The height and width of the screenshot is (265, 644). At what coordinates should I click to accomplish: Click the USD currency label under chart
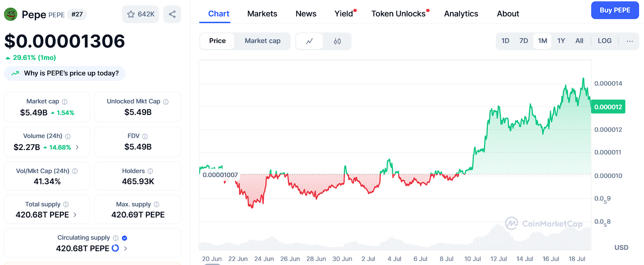point(621,247)
